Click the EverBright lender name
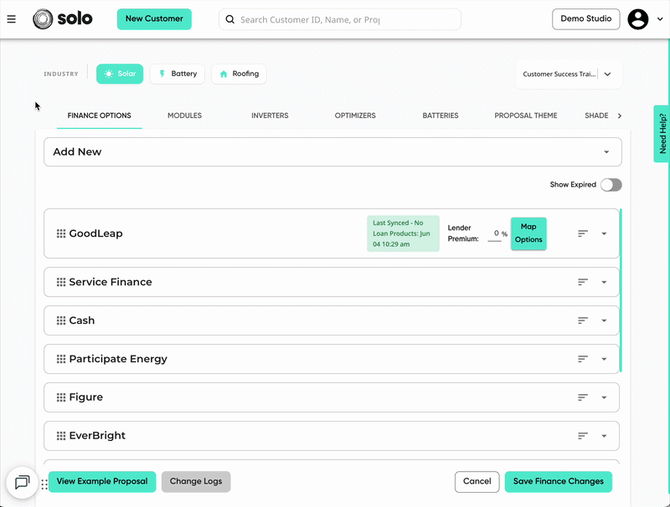 click(97, 436)
